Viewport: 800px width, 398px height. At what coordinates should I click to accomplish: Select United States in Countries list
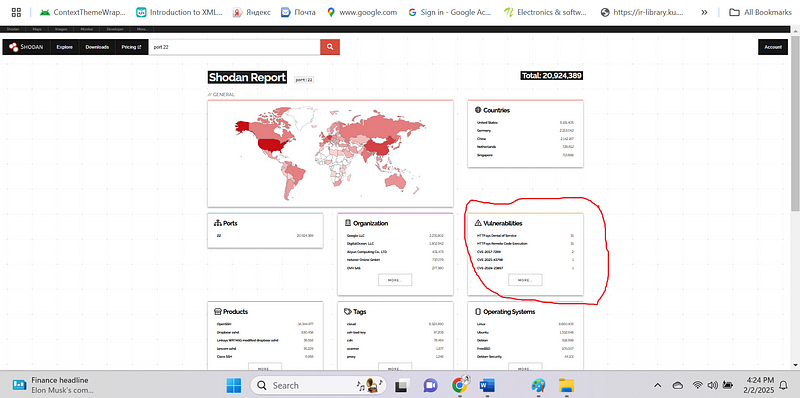point(487,122)
